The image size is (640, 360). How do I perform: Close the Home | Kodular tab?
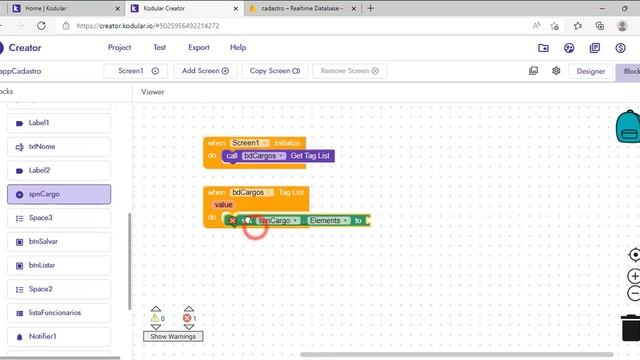click(118, 9)
